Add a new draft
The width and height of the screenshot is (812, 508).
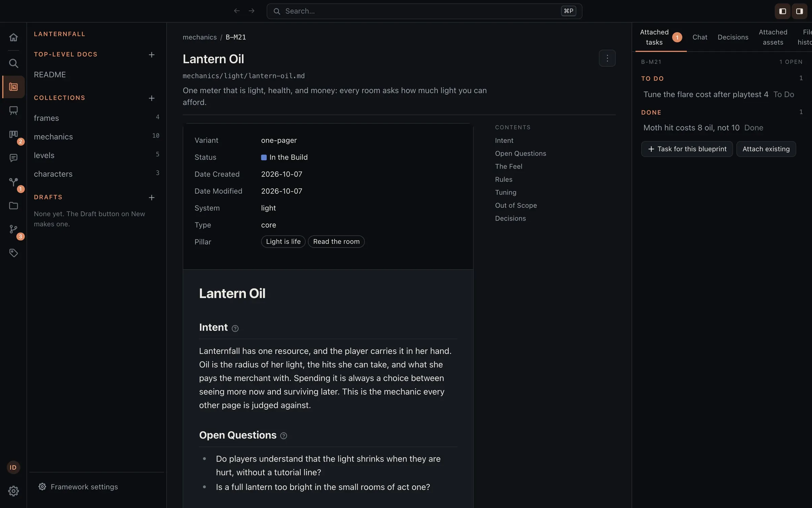(x=152, y=197)
